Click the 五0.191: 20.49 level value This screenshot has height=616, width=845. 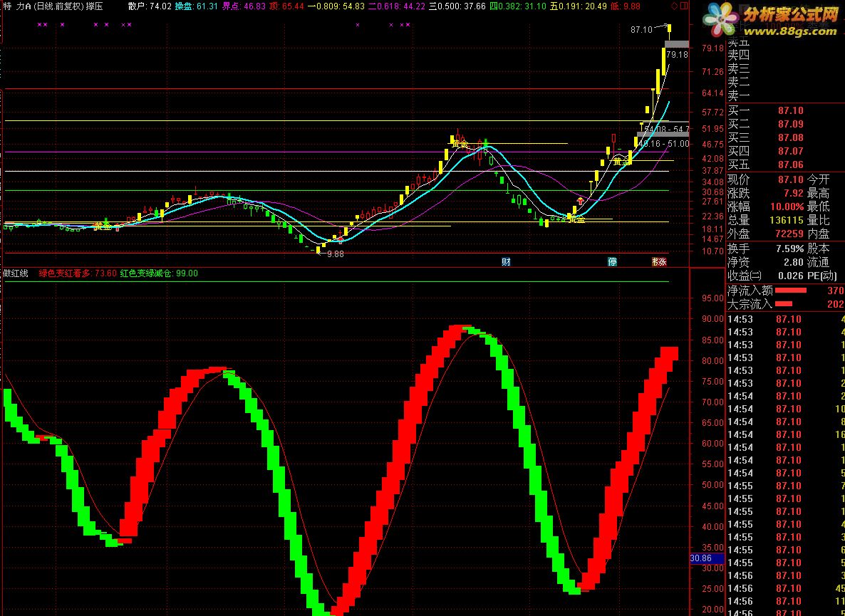click(579, 6)
